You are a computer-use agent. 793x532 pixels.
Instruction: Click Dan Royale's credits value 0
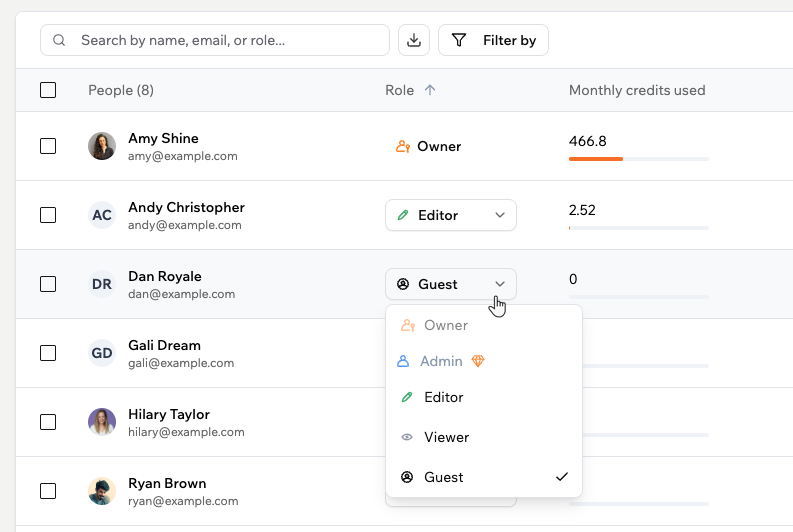[573, 279]
